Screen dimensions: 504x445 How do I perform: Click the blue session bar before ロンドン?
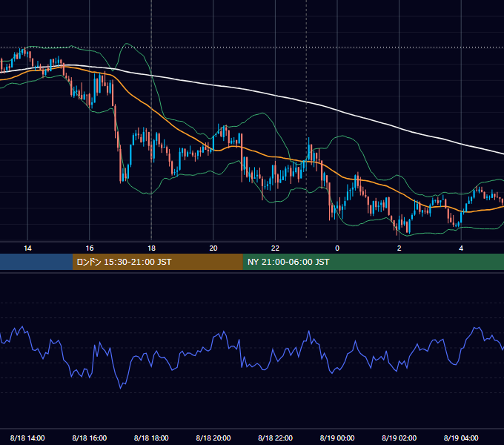point(36,262)
